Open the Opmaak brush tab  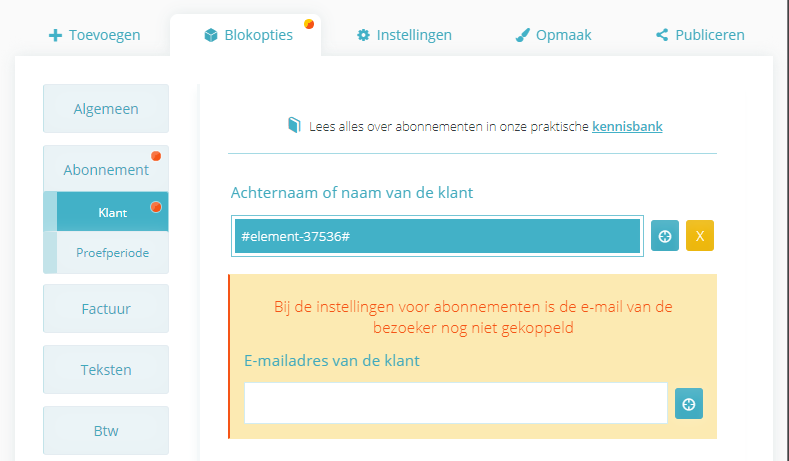point(554,35)
